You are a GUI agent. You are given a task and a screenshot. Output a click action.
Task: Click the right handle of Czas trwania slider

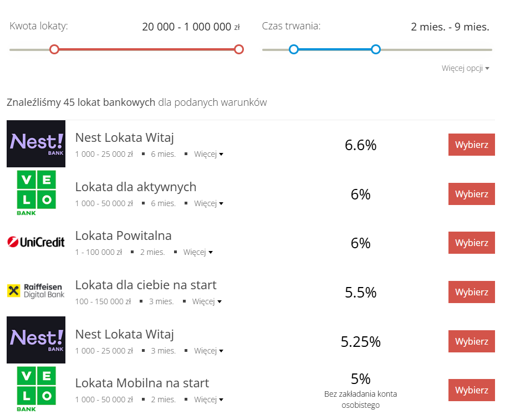point(376,49)
